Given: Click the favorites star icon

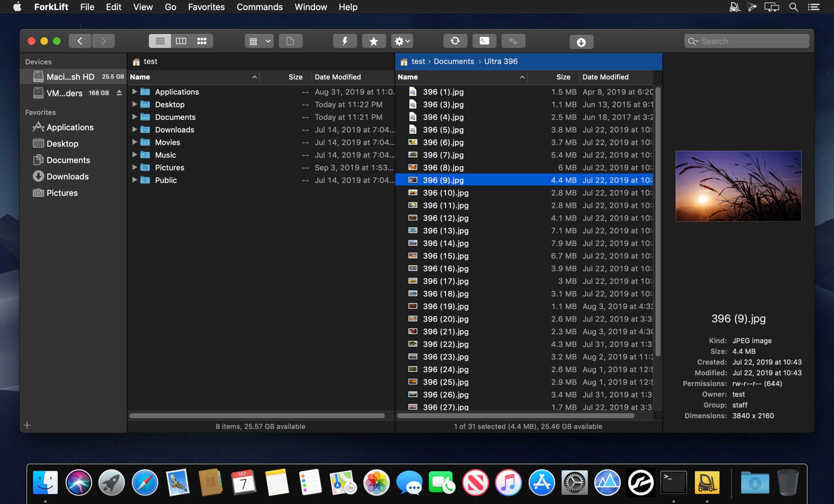Looking at the screenshot, I should pos(373,41).
